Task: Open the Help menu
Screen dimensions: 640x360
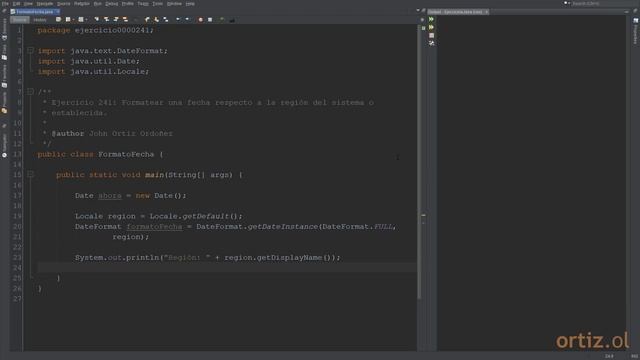Action: tap(190, 4)
